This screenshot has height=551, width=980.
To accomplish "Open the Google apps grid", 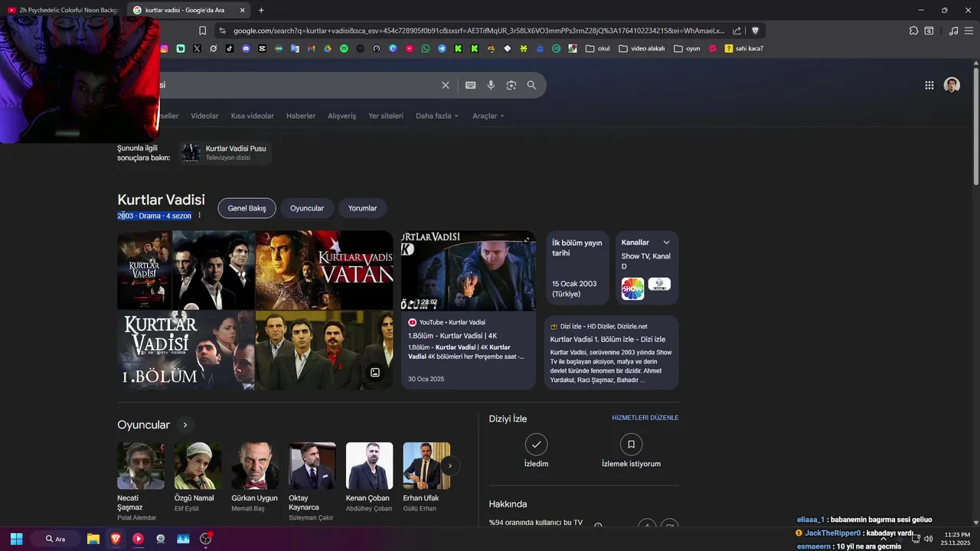I will (929, 85).
